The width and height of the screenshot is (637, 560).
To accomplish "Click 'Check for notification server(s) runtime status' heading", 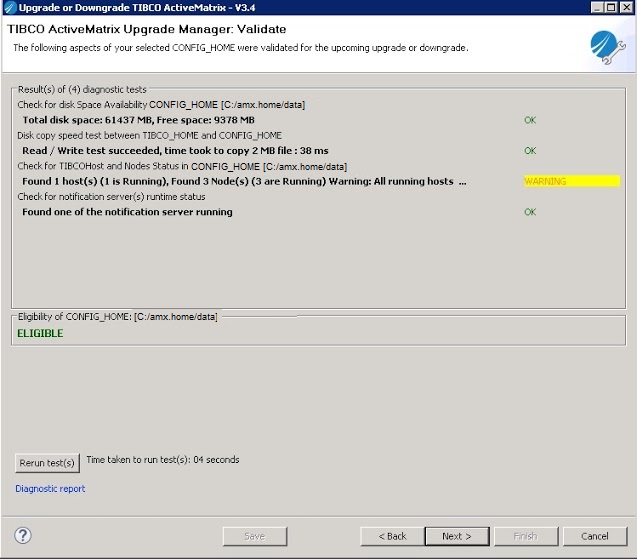I will [x=111, y=197].
